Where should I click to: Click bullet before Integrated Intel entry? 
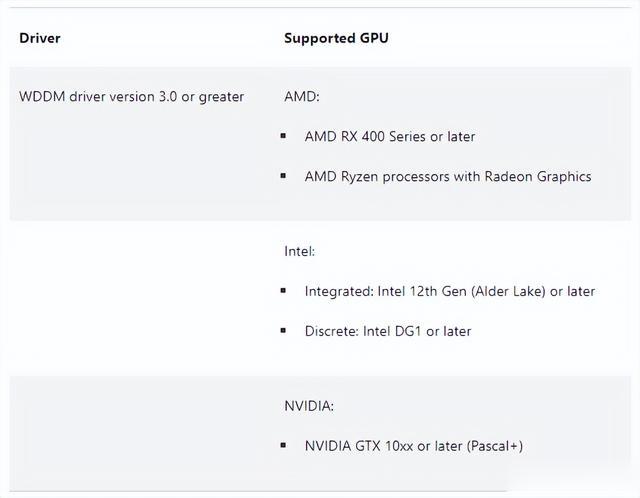[x=283, y=291]
